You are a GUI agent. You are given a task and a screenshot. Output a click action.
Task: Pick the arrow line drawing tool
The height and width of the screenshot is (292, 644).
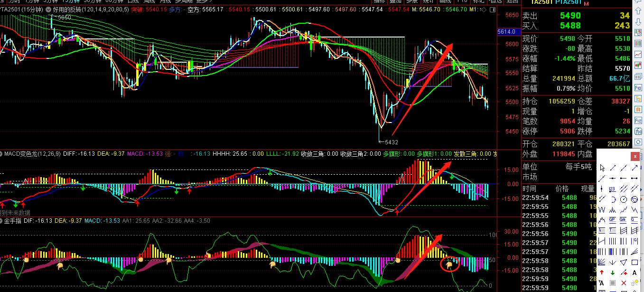click(x=635, y=168)
